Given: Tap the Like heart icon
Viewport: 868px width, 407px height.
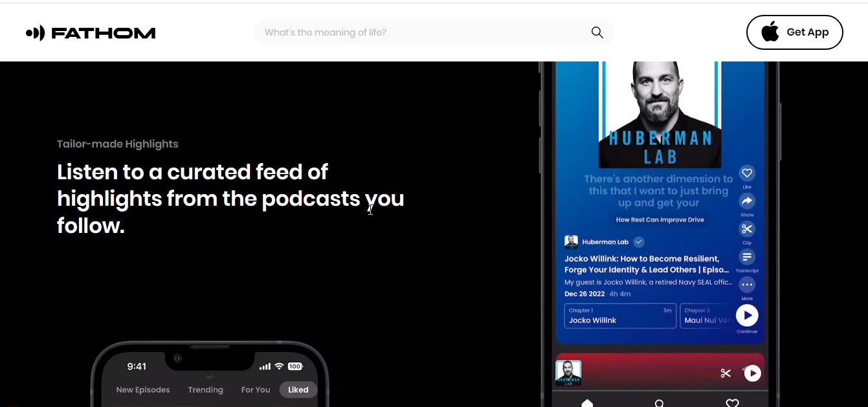Looking at the screenshot, I should 747,173.
